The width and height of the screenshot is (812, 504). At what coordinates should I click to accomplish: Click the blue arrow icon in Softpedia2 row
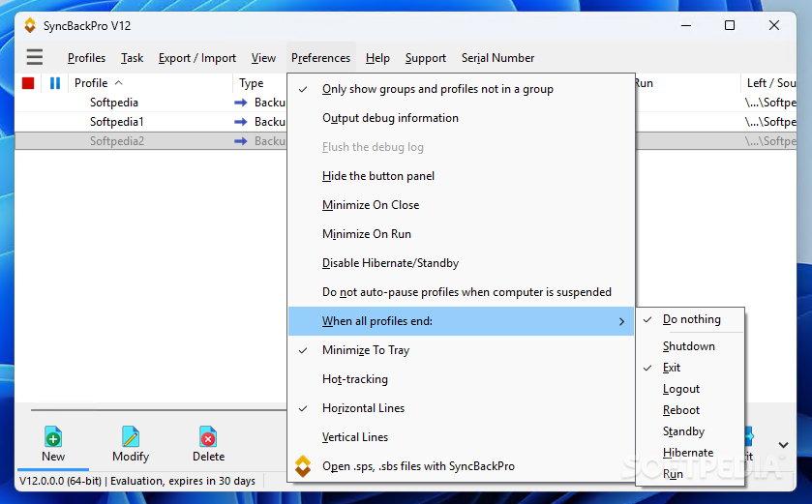(240, 141)
